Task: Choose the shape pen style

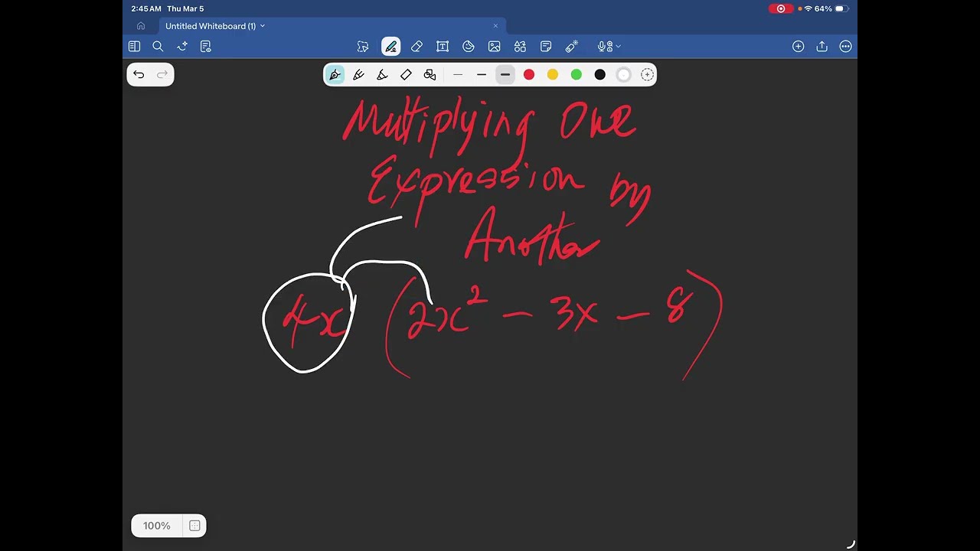Action: click(430, 74)
